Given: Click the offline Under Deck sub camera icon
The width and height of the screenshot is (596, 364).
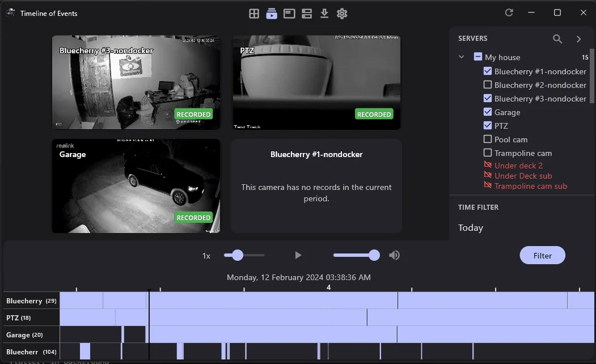Looking at the screenshot, I should (488, 175).
